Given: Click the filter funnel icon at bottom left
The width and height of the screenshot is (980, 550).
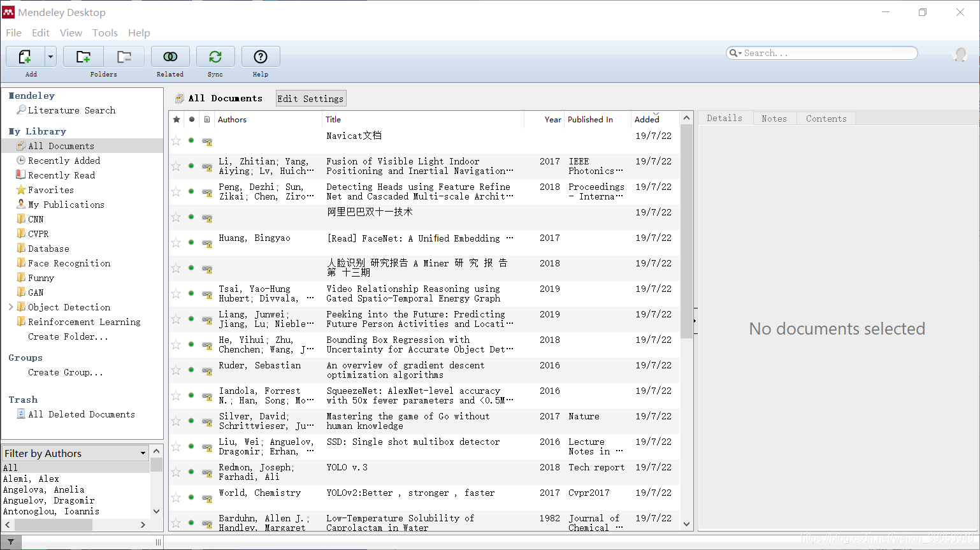Looking at the screenshot, I should (x=11, y=542).
